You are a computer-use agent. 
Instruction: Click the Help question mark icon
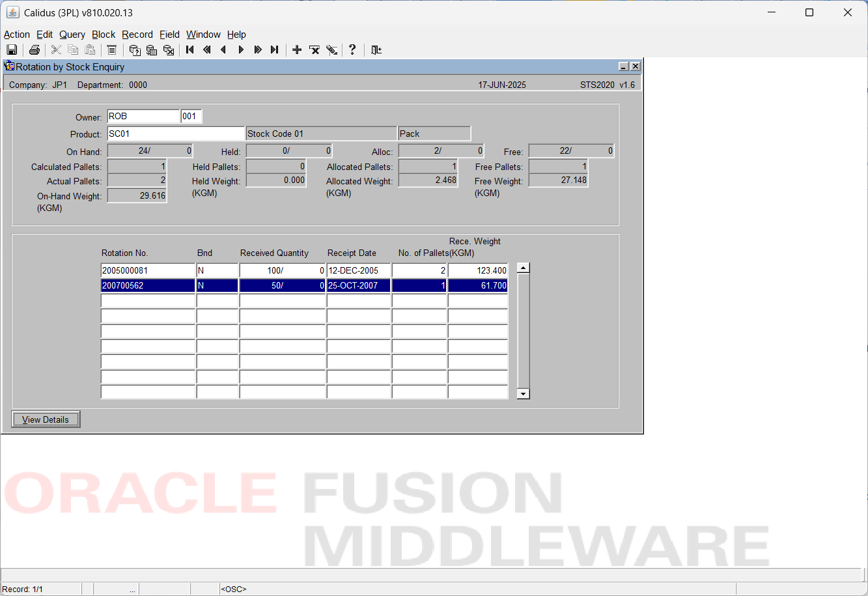coord(352,50)
